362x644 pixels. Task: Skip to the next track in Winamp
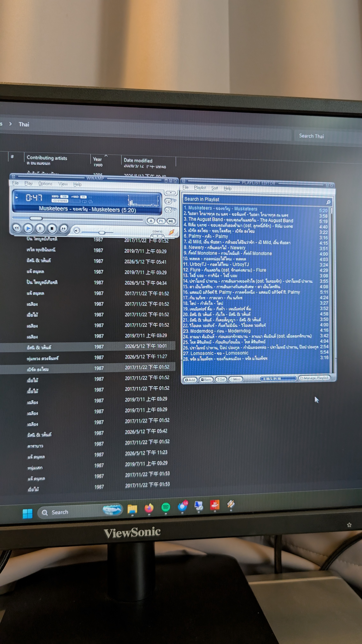click(64, 229)
